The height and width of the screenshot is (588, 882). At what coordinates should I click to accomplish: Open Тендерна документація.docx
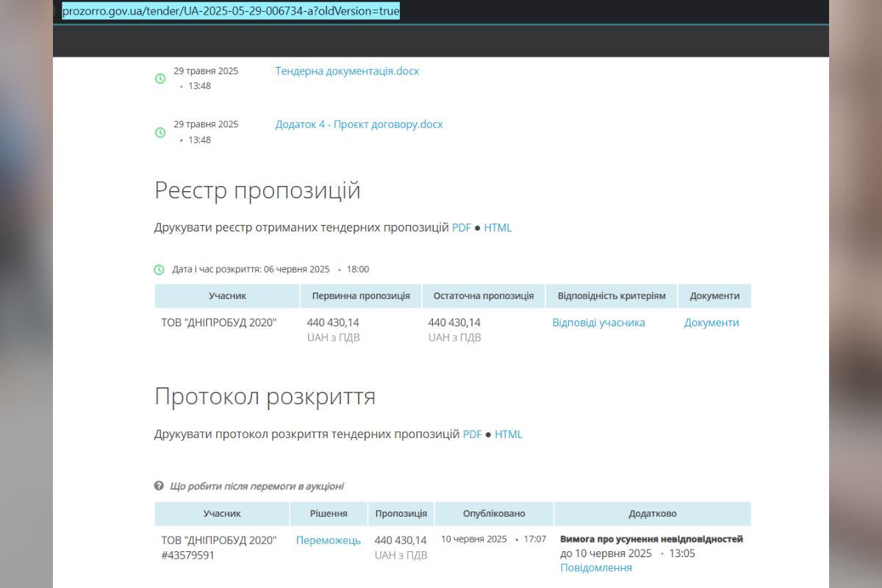[x=347, y=71]
